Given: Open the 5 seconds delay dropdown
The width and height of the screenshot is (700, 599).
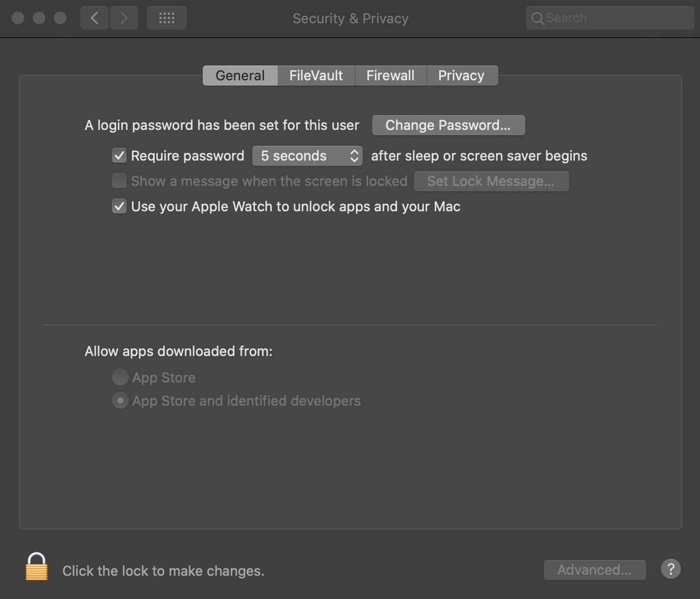Looking at the screenshot, I should click(x=307, y=156).
